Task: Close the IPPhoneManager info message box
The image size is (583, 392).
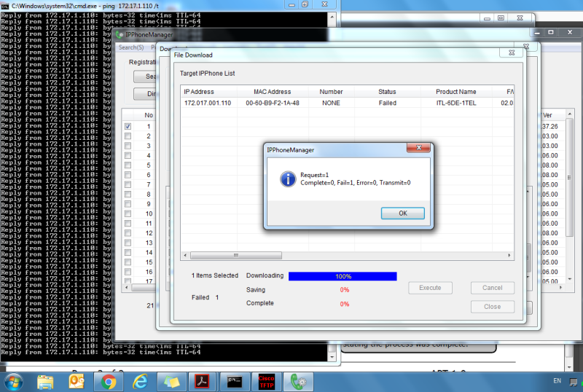Action: pyautogui.click(x=418, y=148)
